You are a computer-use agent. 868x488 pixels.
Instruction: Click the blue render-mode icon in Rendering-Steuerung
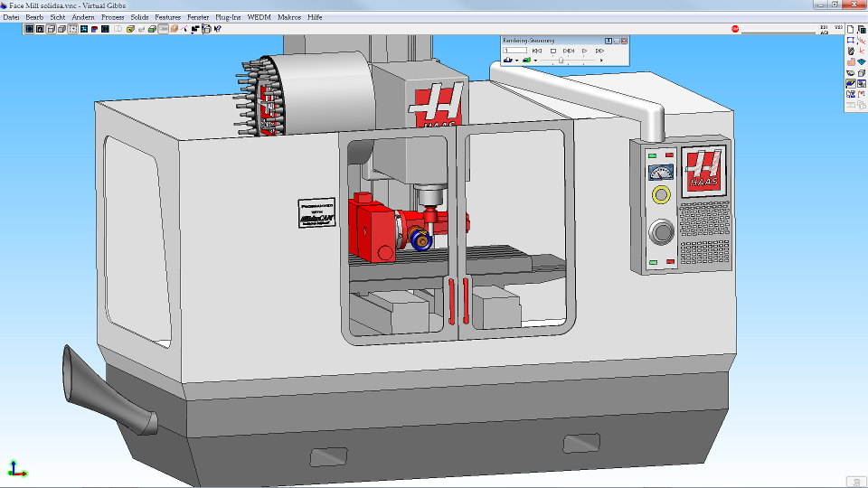508,60
